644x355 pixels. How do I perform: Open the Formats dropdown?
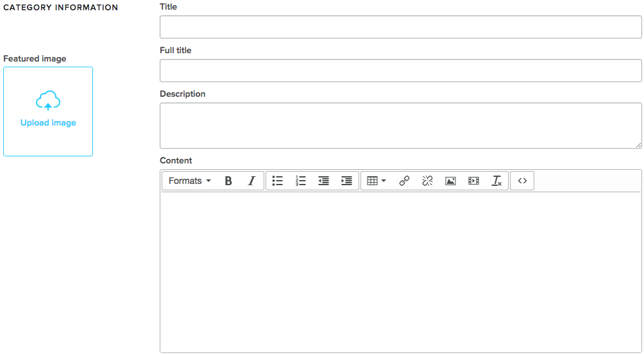pos(190,181)
